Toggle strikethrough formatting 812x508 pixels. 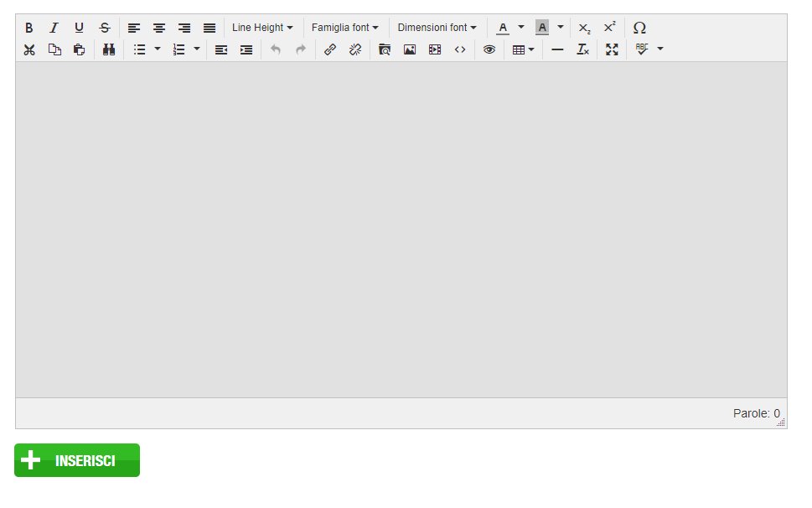click(x=105, y=28)
